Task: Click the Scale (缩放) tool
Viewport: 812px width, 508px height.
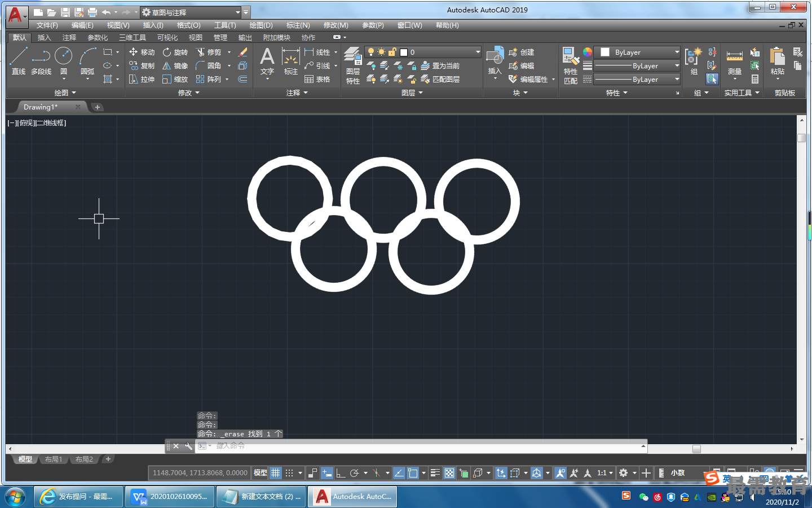Action: [175, 79]
